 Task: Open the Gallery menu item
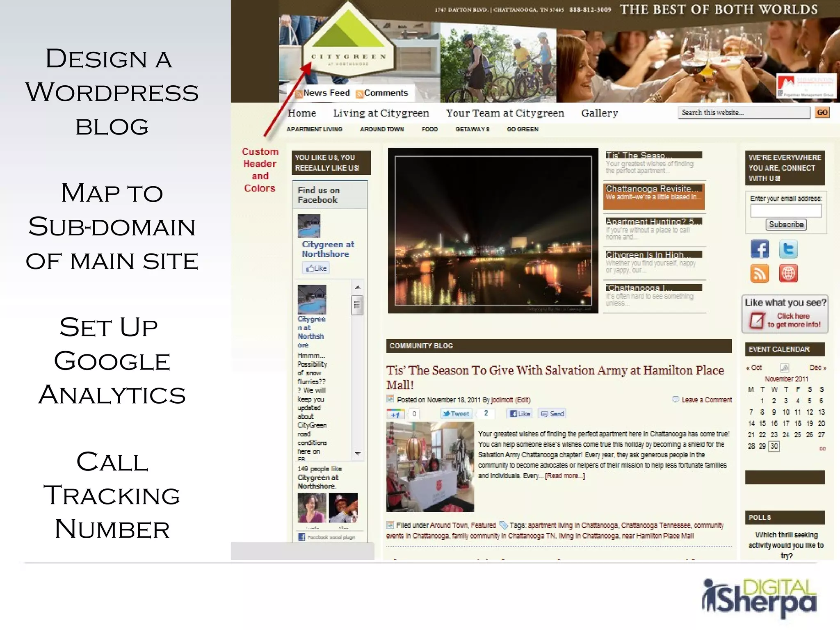(x=600, y=113)
